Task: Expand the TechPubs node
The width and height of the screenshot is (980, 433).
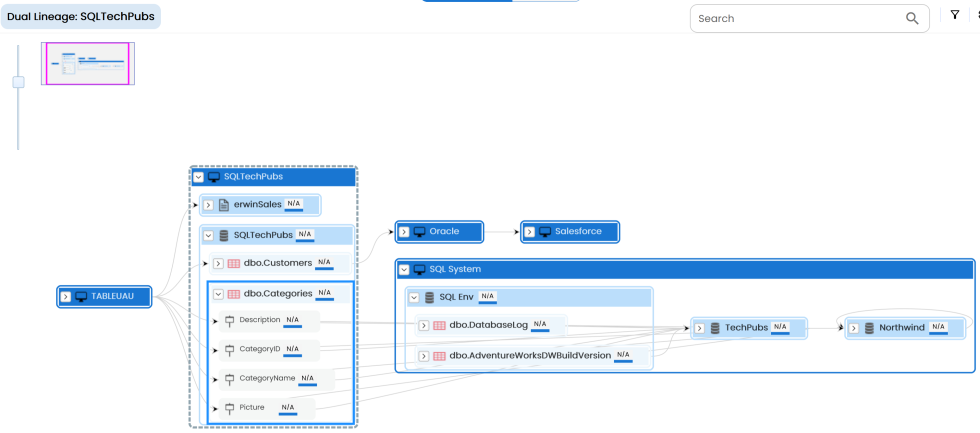Action: pyautogui.click(x=700, y=328)
